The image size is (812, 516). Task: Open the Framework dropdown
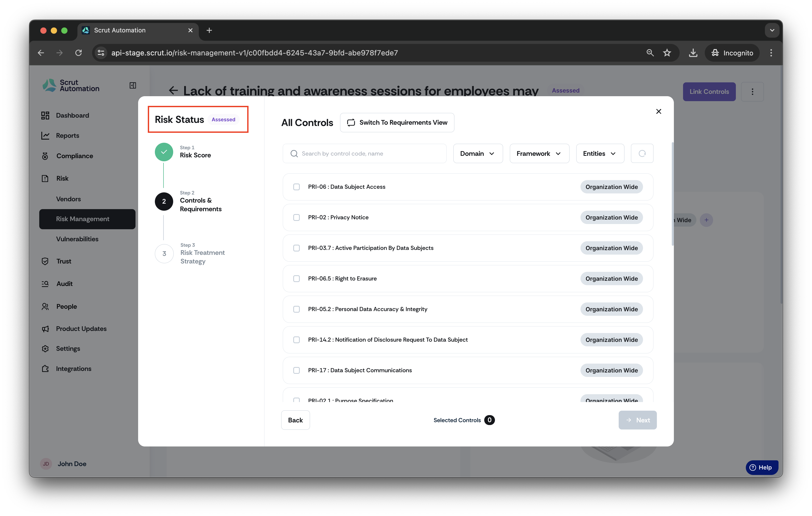(539, 154)
